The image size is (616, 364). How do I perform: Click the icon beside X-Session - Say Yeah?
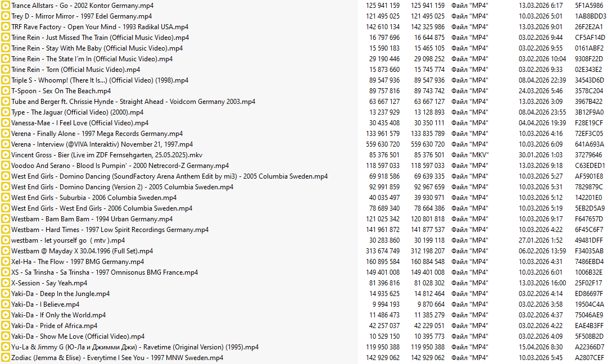click(x=6, y=283)
